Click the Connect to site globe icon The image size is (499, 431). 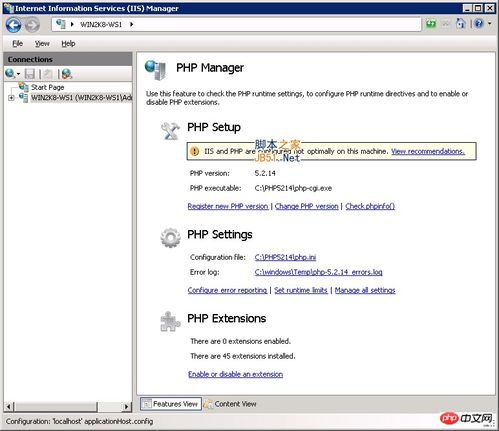[66, 74]
